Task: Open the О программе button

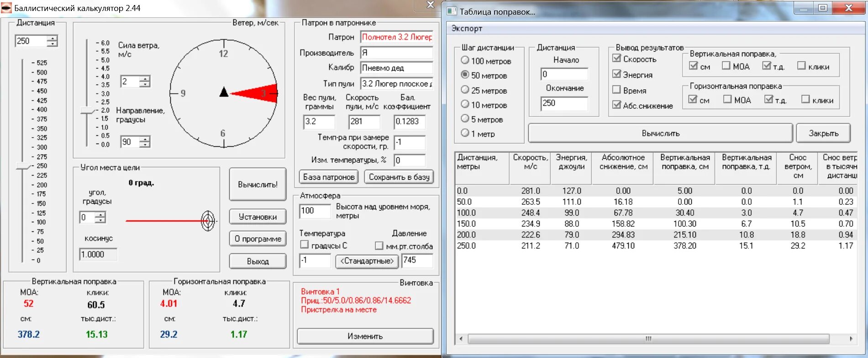Action: pyautogui.click(x=258, y=239)
